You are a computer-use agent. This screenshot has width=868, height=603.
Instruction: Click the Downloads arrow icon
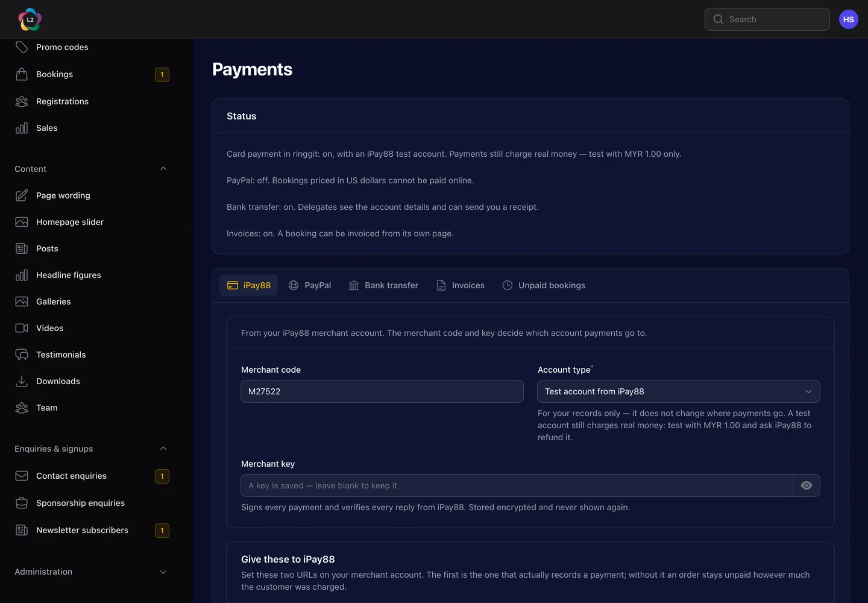coord(22,381)
